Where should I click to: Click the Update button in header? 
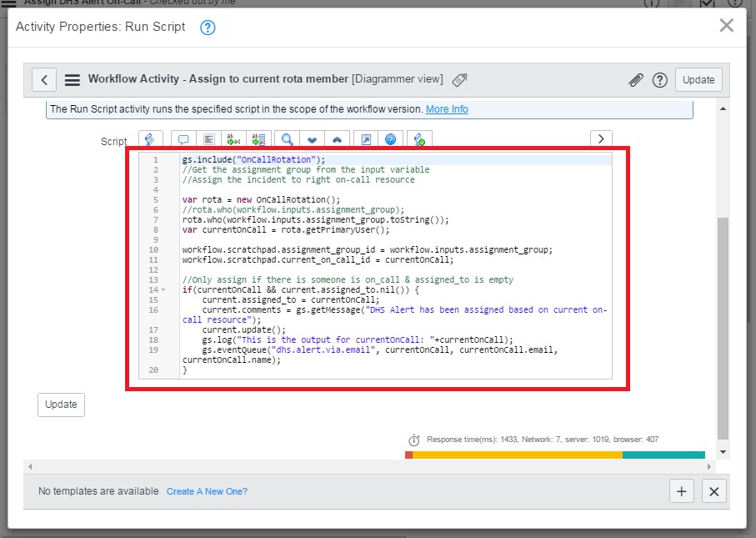pos(698,79)
